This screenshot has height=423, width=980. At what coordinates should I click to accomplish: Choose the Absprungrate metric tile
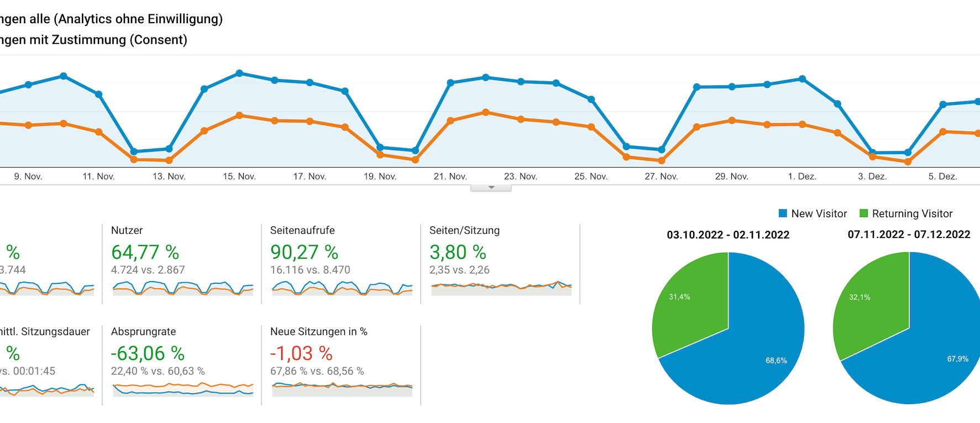(x=144, y=331)
